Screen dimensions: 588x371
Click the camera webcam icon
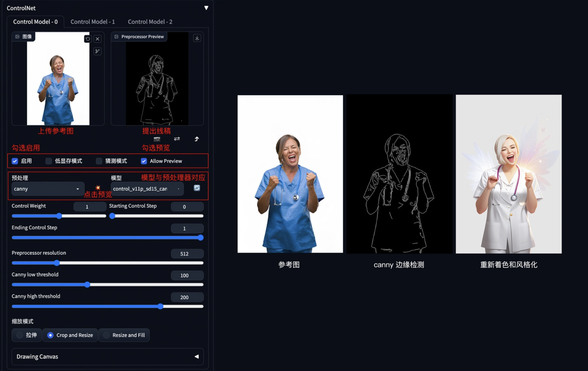157,139
